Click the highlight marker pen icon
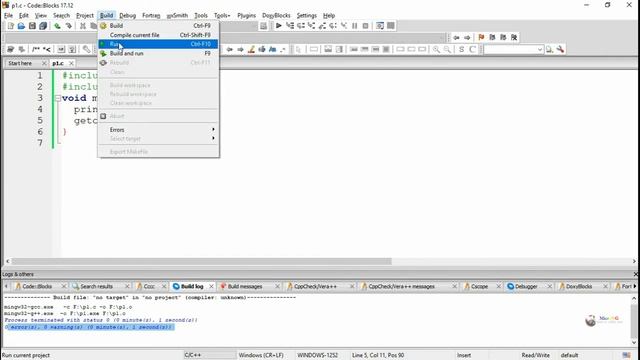Viewport: 640px width, 360px height. tap(251, 49)
